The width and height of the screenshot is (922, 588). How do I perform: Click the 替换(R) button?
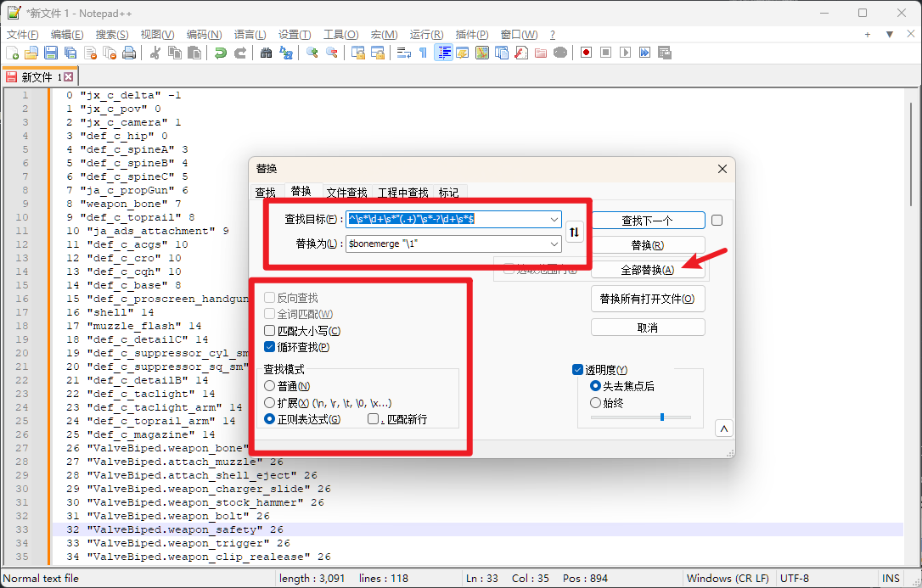[x=648, y=245]
